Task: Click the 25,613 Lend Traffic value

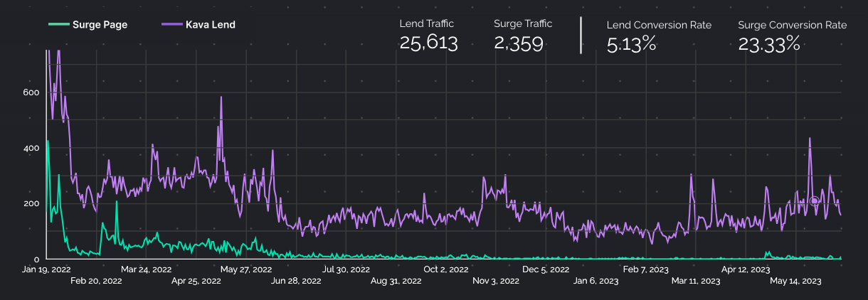Action: pyautogui.click(x=428, y=43)
